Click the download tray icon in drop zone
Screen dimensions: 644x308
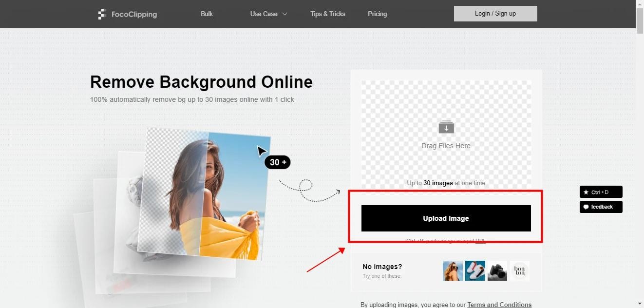click(x=446, y=127)
